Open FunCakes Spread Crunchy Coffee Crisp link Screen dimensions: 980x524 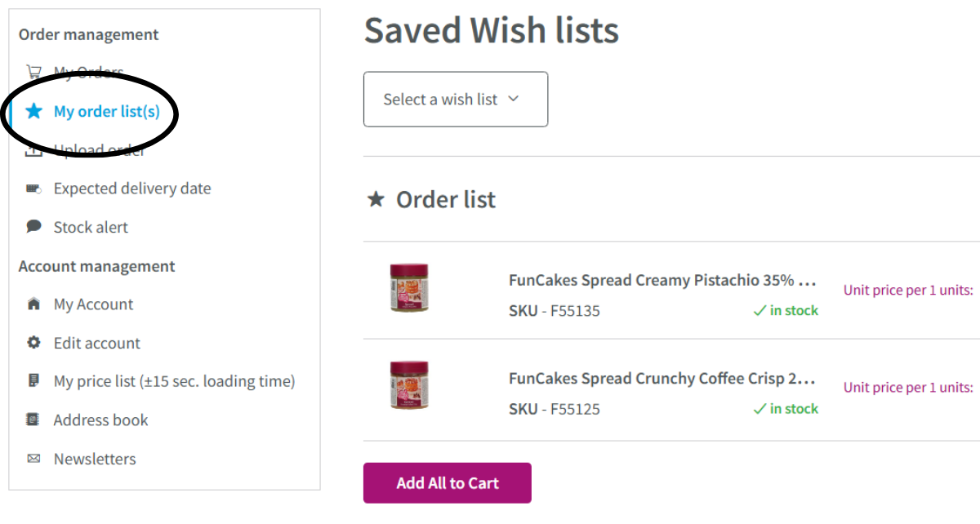[662, 379]
